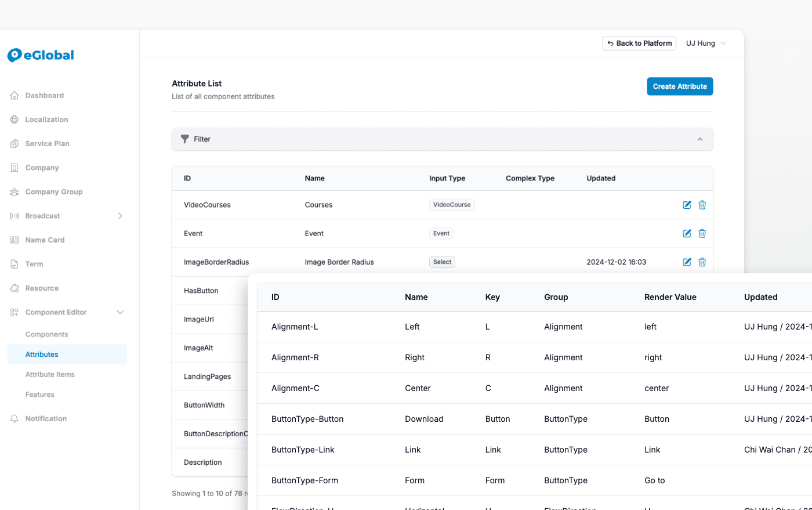Viewport: 812px width, 510px height.
Task: Open Notification in the sidebar
Action: (x=46, y=419)
